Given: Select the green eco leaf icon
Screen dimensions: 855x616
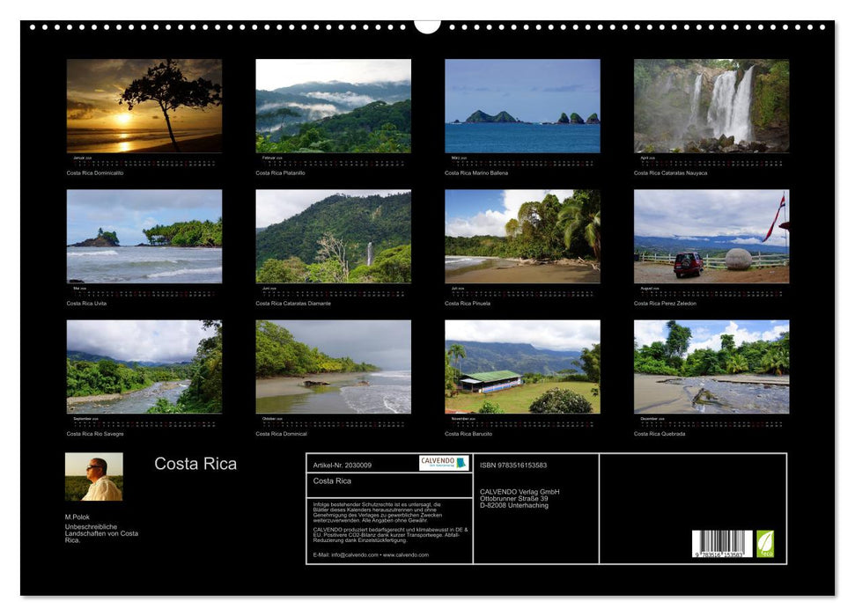Looking at the screenshot, I should point(765,544).
